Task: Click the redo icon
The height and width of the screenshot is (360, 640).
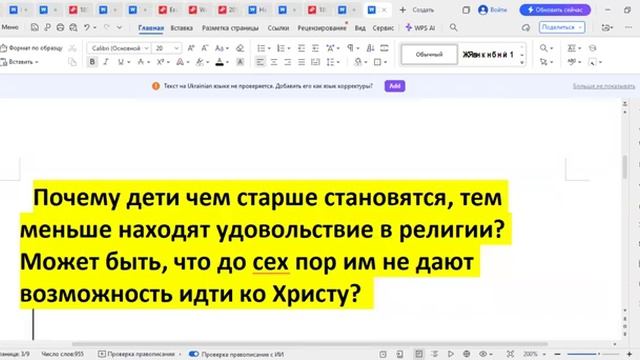Action: [x=107, y=27]
